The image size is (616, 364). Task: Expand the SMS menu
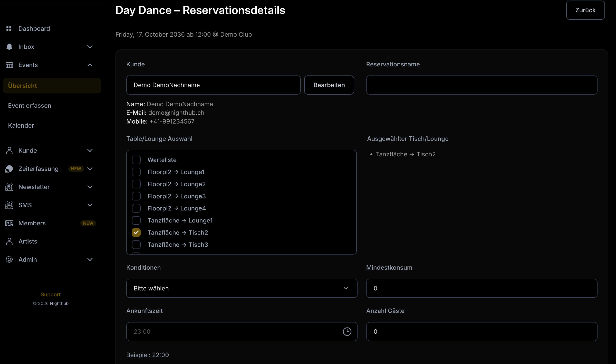(x=90, y=205)
